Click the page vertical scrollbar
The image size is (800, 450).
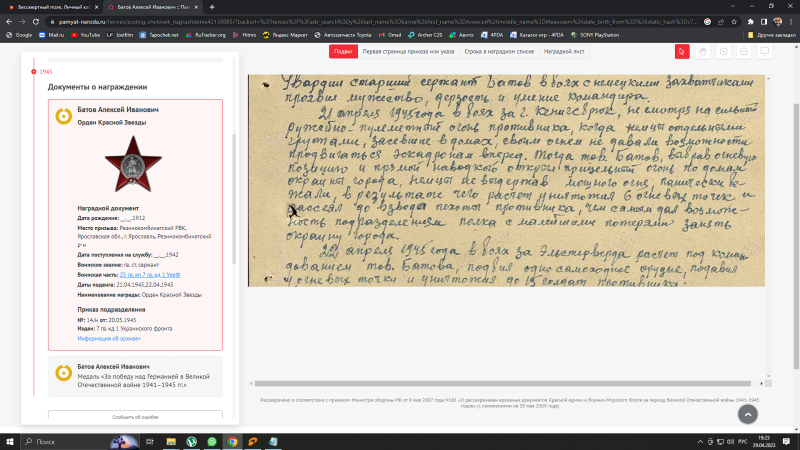click(796, 236)
